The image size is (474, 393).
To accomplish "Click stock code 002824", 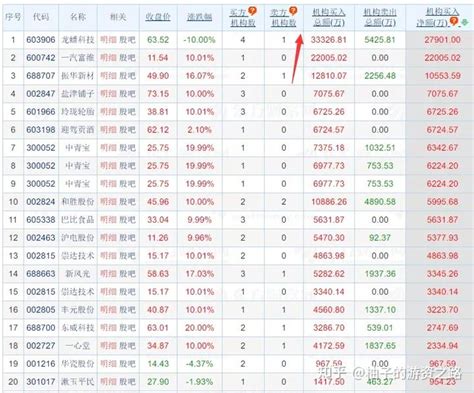I will [41, 202].
